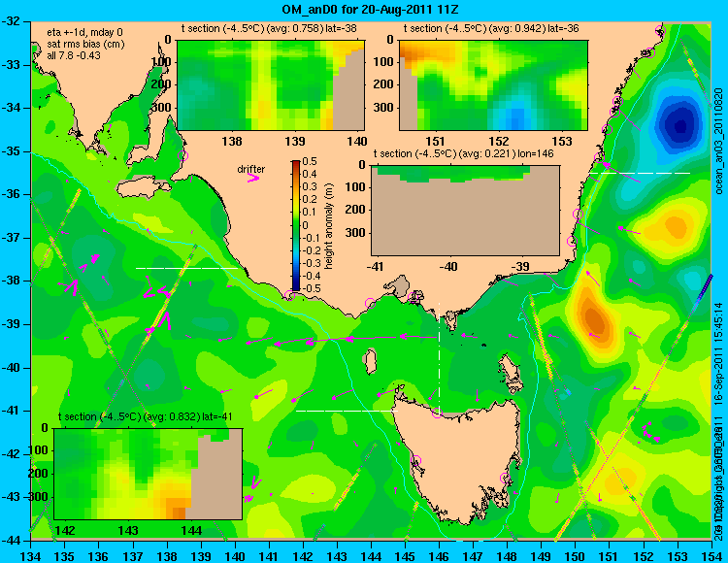Image resolution: width=728 pixels, height=563 pixels.
Task: Click the title of the lon=146 section
Action: 463,153
